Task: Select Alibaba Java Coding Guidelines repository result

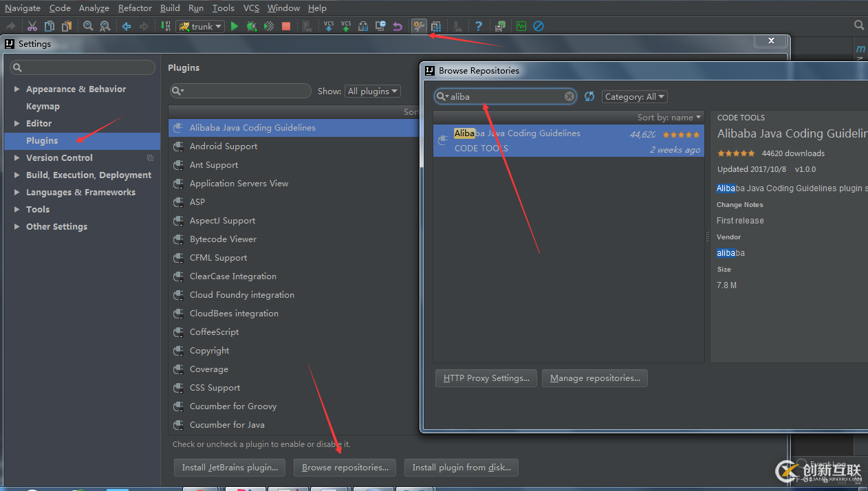Action: (x=568, y=140)
